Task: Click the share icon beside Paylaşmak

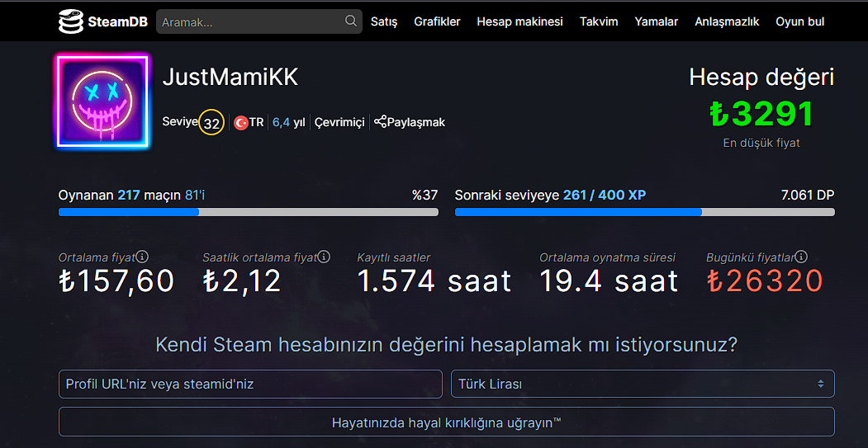Action: pos(380,121)
